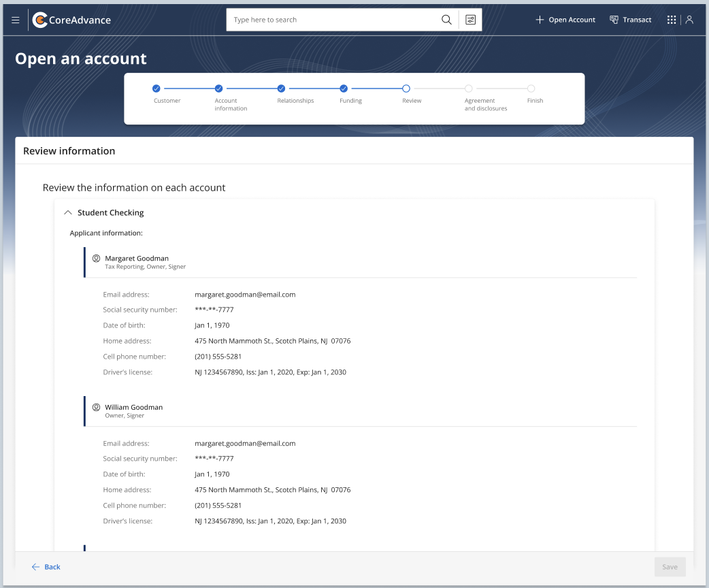This screenshot has width=709, height=588.
Task: Click the Back arrow icon
Action: (35, 567)
